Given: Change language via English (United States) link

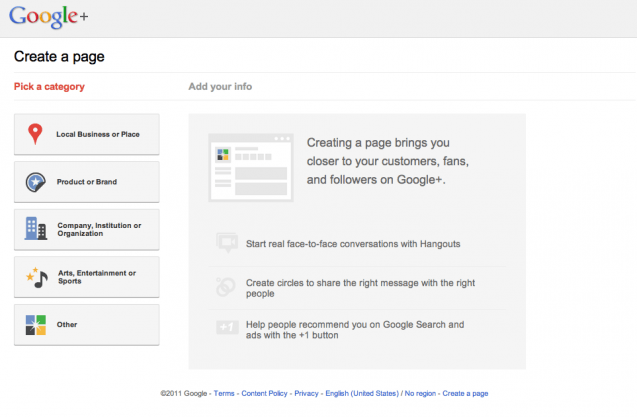Looking at the screenshot, I should point(362,393).
